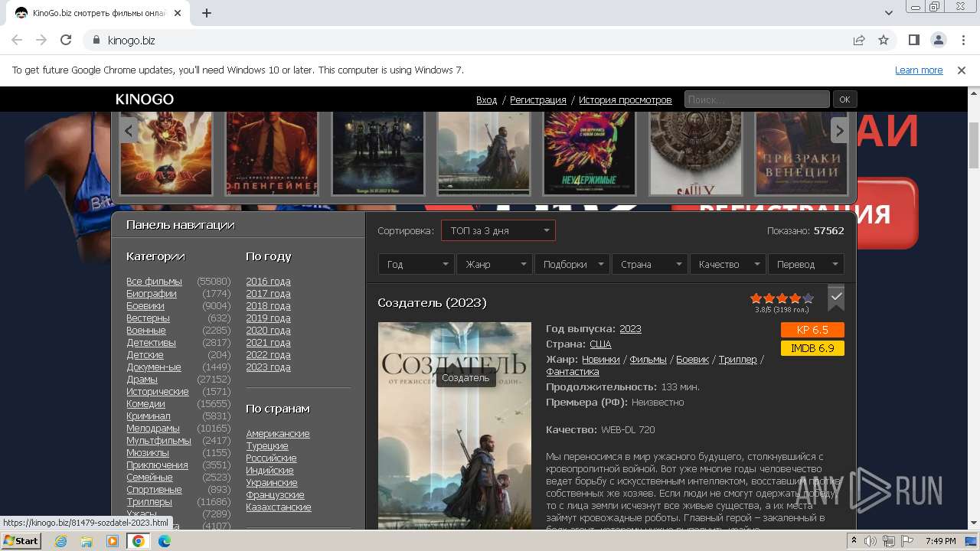Expand the Жанр filter dropdown
Image resolution: width=980 pixels, height=551 pixels.
coord(494,264)
